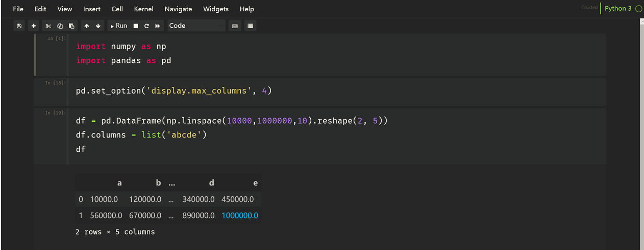This screenshot has height=250, width=644.
Task: Restart the kernel with circular arrow
Action: 146,26
